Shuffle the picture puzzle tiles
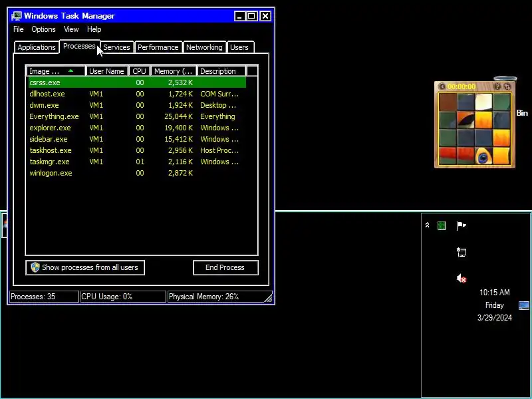 (x=507, y=86)
